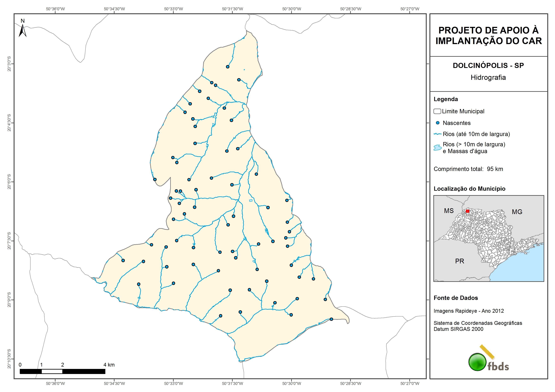This screenshot has height=392, width=555.
Task: Click the Rios até 10m line symbol
Action: point(437,134)
